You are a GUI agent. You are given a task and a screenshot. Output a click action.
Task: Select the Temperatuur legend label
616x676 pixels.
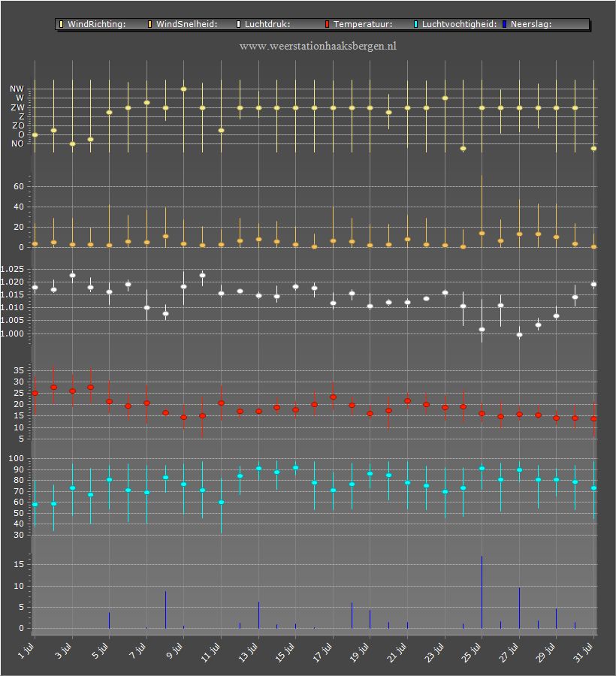[363, 24]
